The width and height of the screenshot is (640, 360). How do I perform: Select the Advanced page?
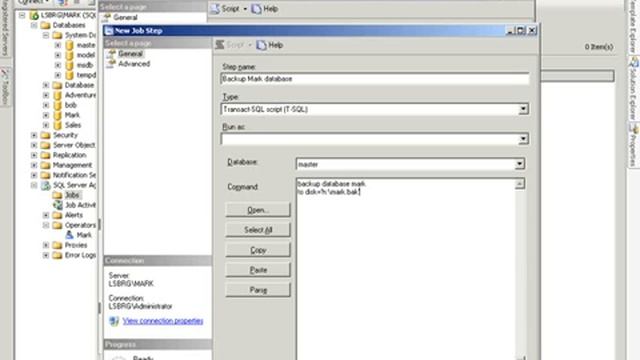coord(134,64)
